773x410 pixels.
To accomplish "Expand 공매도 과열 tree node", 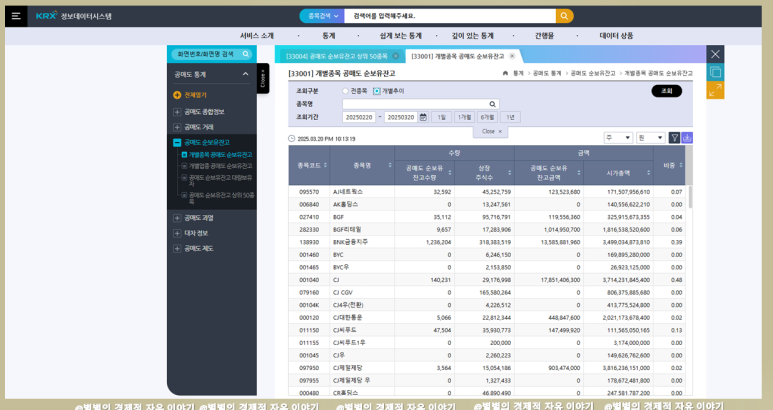I will pyautogui.click(x=177, y=218).
